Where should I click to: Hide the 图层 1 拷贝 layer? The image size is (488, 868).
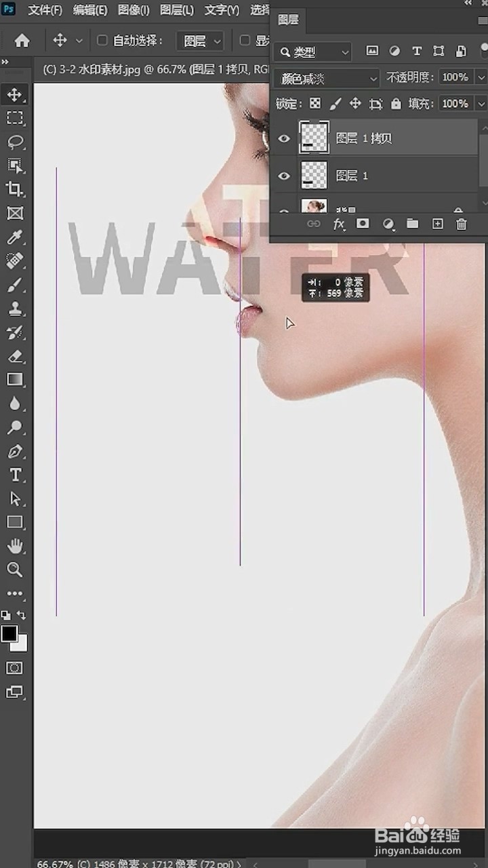click(x=284, y=138)
